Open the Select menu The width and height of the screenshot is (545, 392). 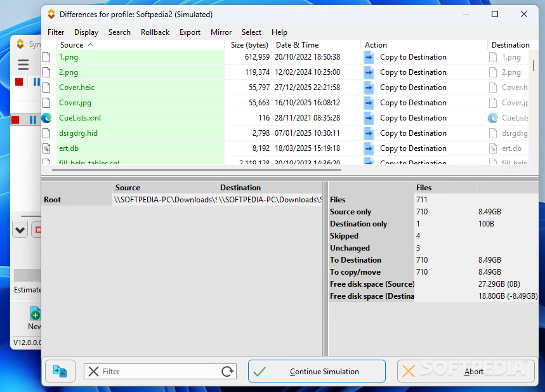point(251,32)
